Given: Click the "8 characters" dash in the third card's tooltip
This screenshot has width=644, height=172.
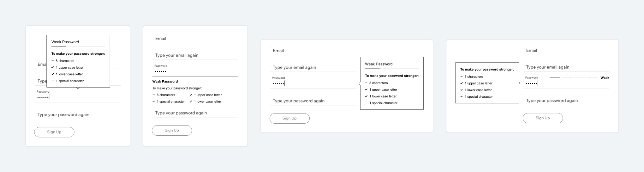Looking at the screenshot, I should [366, 83].
